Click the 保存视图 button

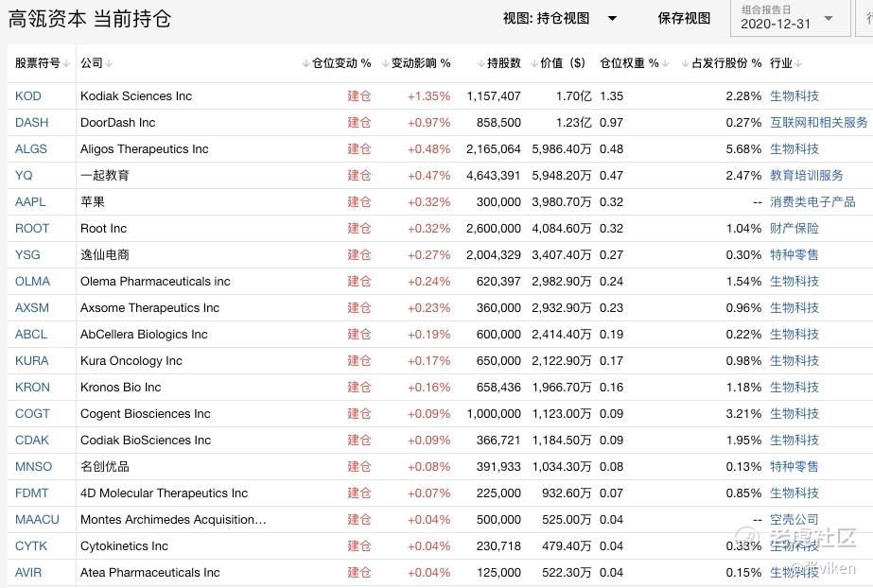[x=684, y=18]
